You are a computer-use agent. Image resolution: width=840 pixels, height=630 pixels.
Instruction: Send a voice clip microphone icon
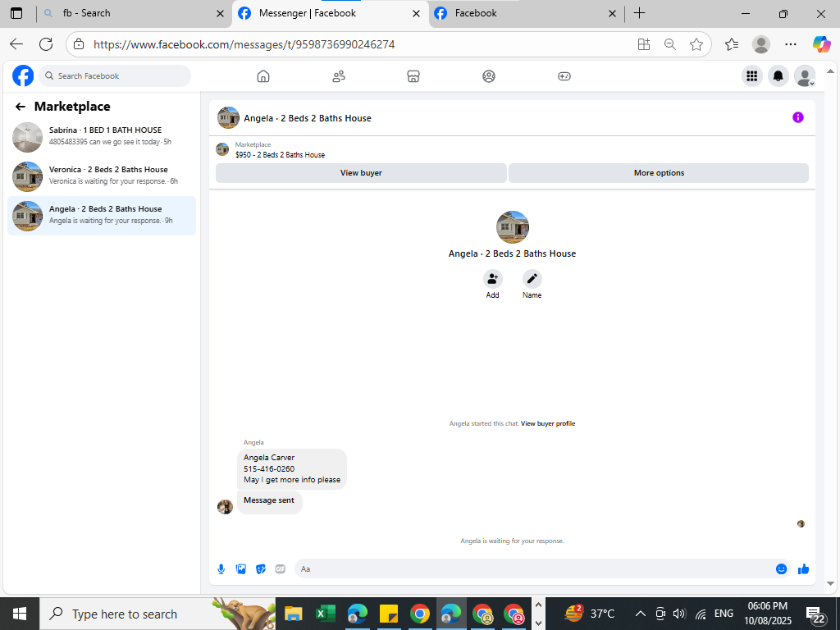[x=221, y=569]
